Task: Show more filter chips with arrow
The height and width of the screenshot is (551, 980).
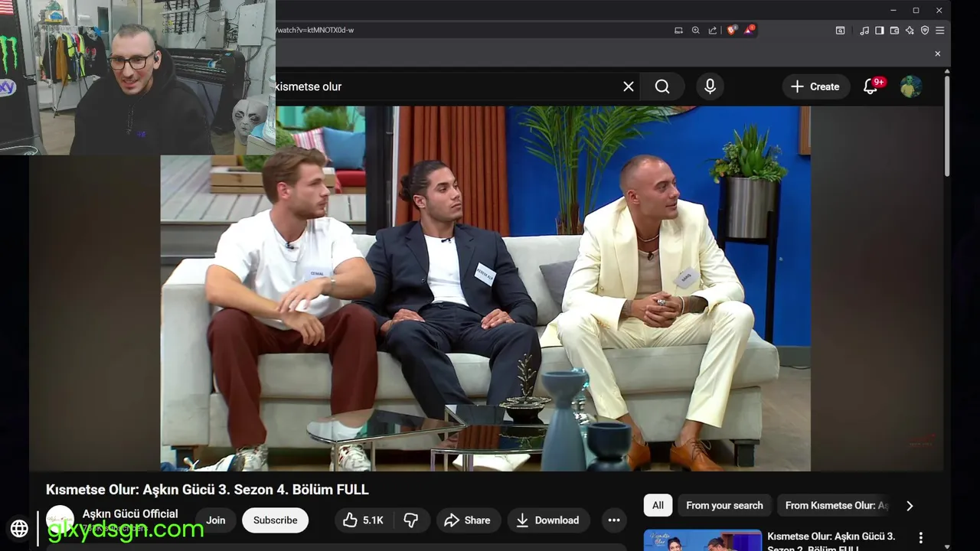Action: pos(910,506)
